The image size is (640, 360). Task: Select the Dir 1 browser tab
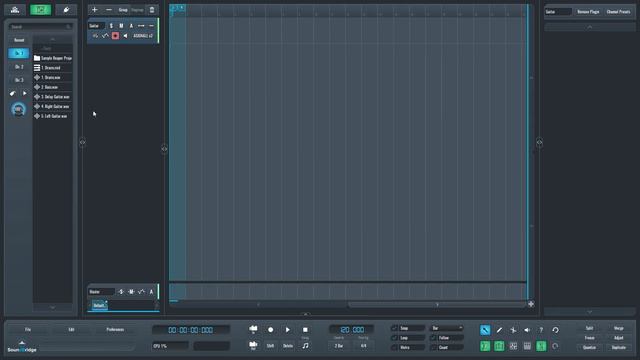(19, 53)
